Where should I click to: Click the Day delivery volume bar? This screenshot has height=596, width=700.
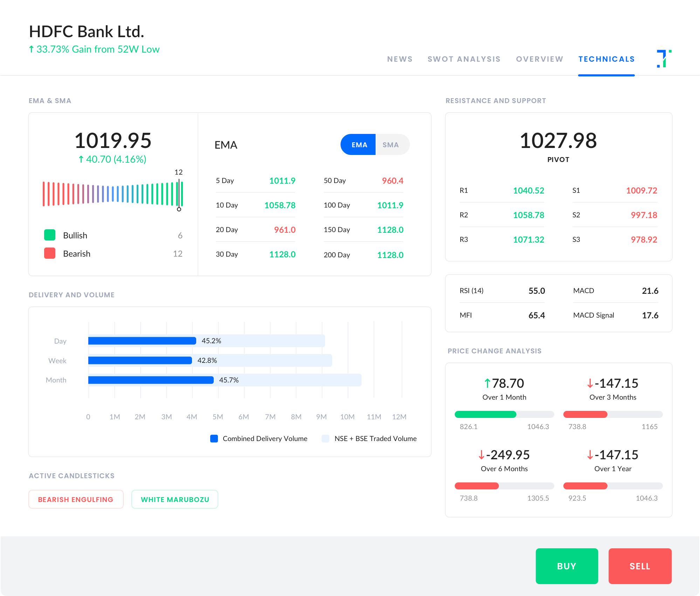[142, 341]
